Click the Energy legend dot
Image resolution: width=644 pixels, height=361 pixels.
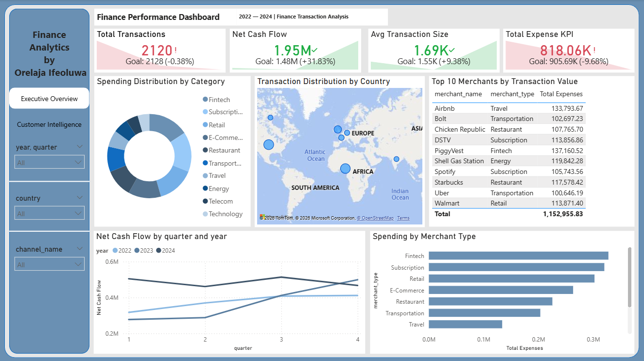(206, 189)
